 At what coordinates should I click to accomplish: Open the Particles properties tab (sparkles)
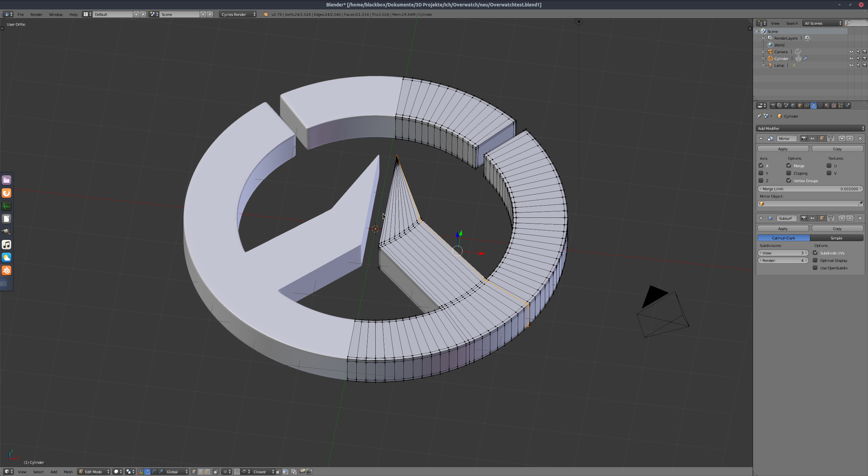(841, 106)
